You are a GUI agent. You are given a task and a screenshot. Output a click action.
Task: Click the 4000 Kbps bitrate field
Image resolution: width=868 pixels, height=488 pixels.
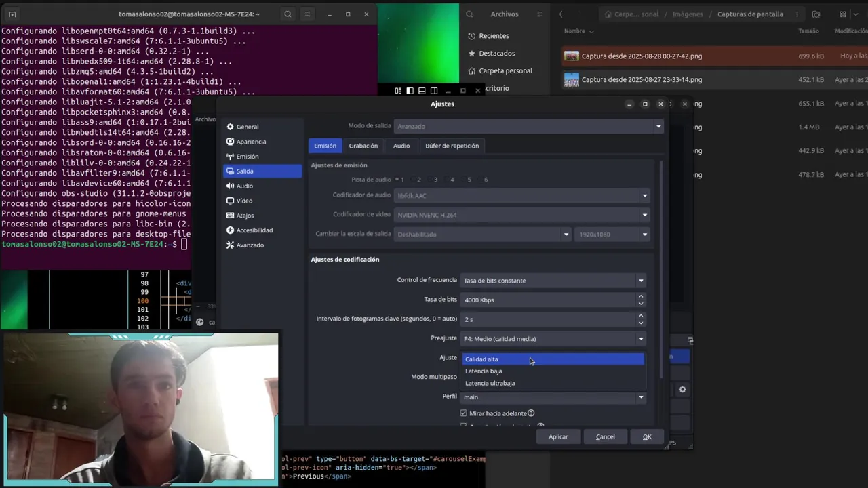pos(549,300)
